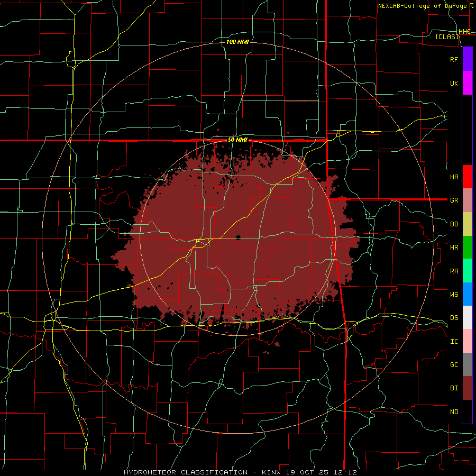The height and width of the screenshot is (476, 476).
Task: Click the magenta UK legend color swatch
Action: pyautogui.click(x=467, y=83)
